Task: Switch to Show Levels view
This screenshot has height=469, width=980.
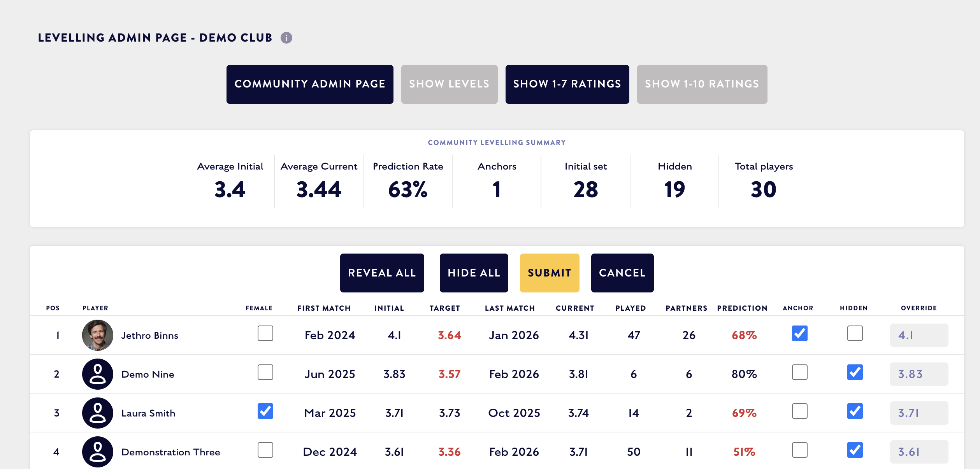Action: pos(449,84)
